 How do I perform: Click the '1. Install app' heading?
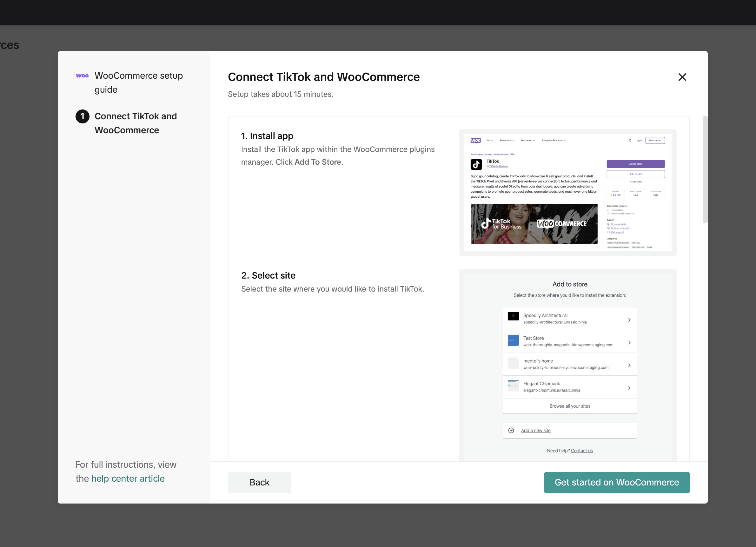point(267,136)
